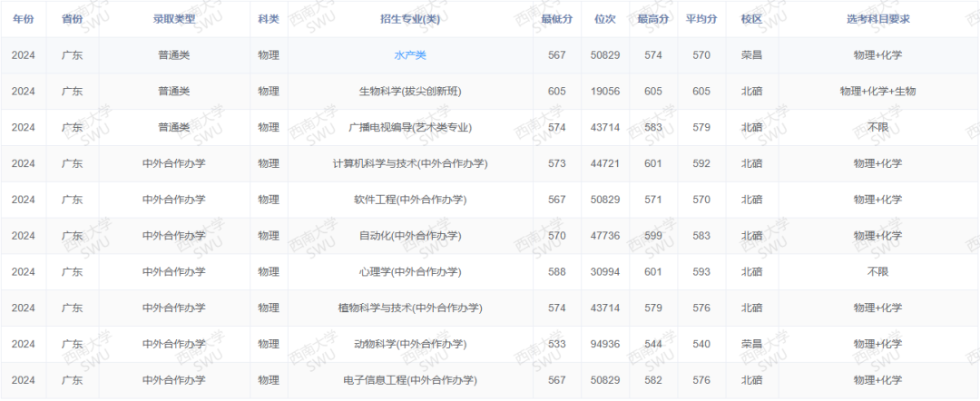This screenshot has height=401, width=980.
Task: Click rank 43714 in the 广播电视编导 row
Action: click(605, 127)
